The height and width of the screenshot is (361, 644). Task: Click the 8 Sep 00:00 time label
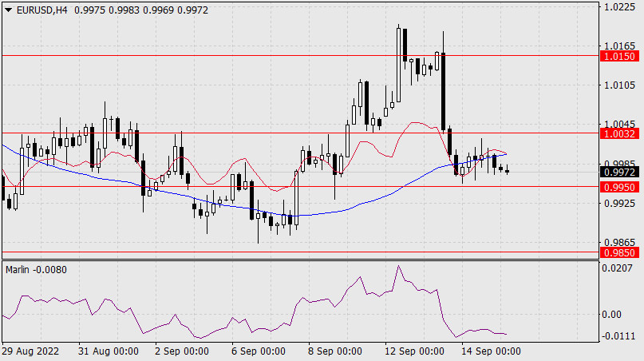(335, 351)
